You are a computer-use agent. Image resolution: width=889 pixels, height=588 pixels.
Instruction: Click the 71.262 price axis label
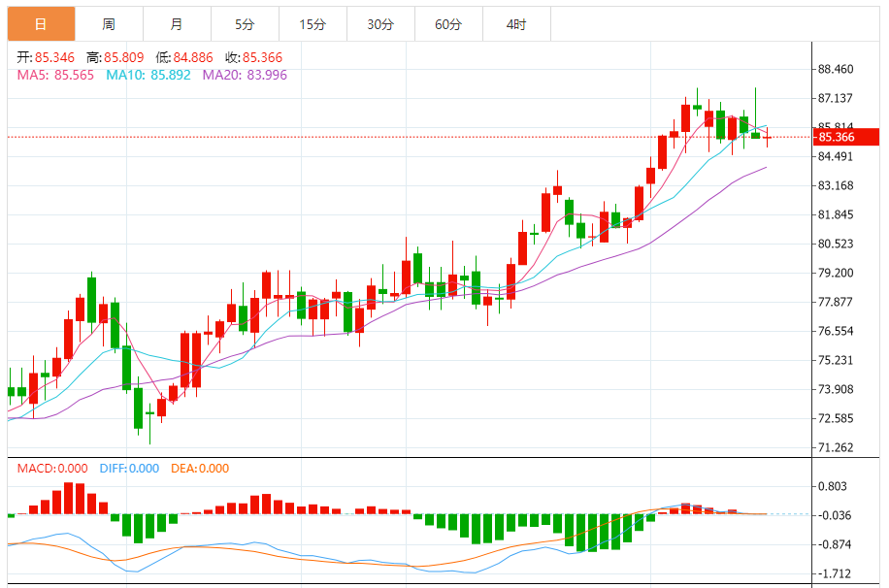coord(836,447)
